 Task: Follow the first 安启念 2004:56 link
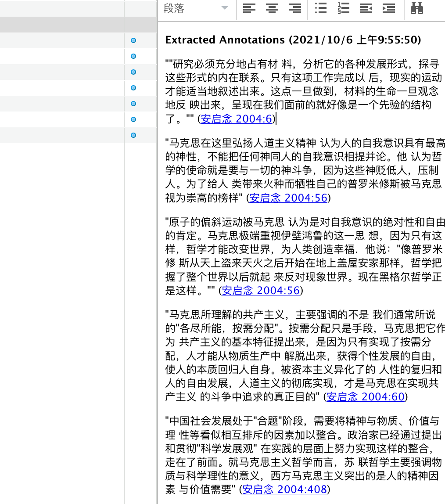click(288, 198)
